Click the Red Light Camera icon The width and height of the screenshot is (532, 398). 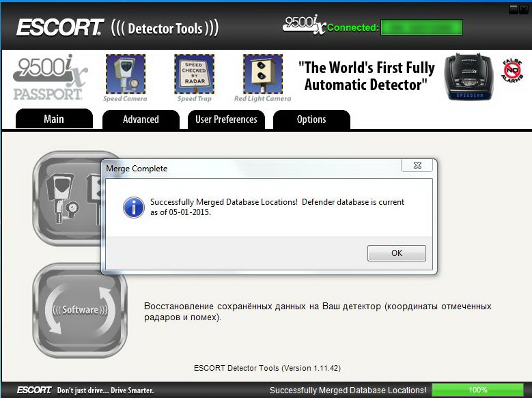(x=263, y=74)
